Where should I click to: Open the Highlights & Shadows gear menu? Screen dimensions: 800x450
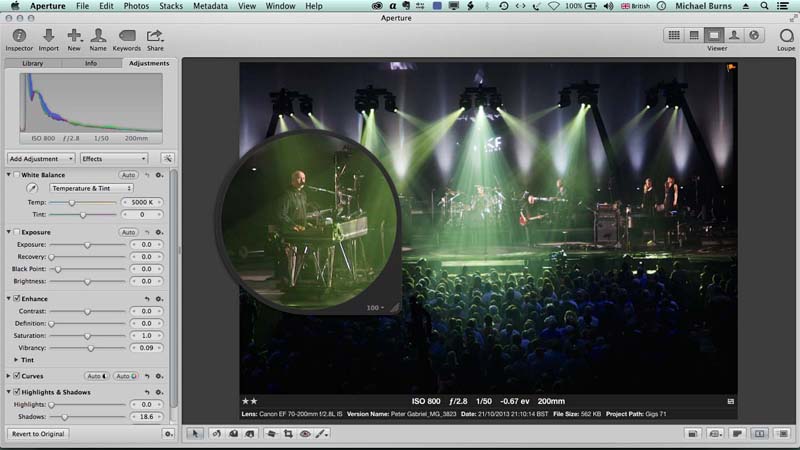tap(160, 392)
